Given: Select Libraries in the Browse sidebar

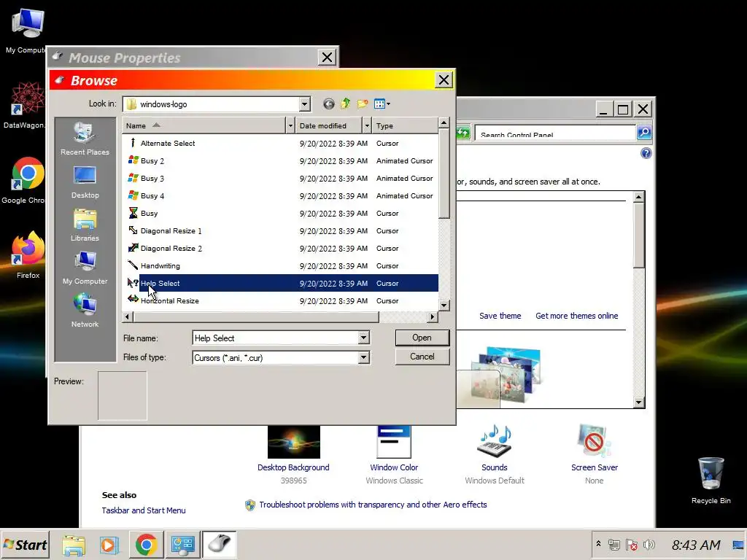Looking at the screenshot, I should pos(85,225).
